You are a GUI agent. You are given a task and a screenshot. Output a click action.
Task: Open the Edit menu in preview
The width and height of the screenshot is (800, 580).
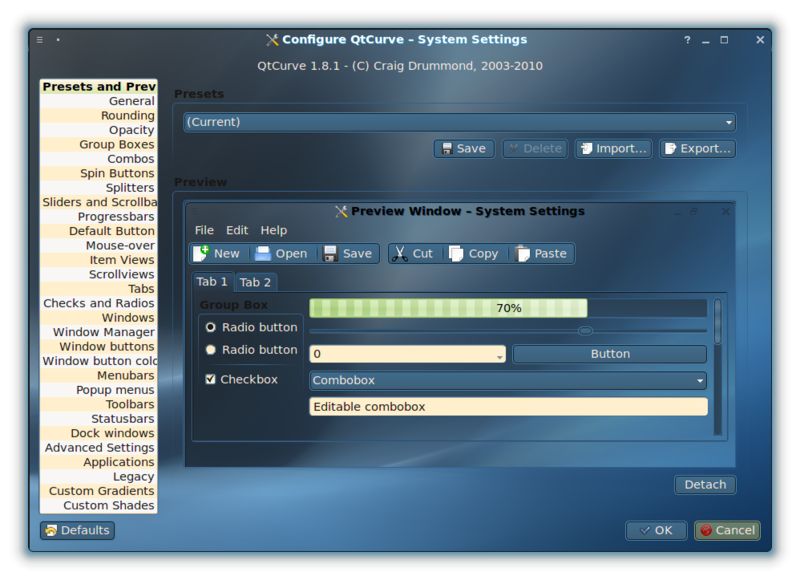(237, 231)
